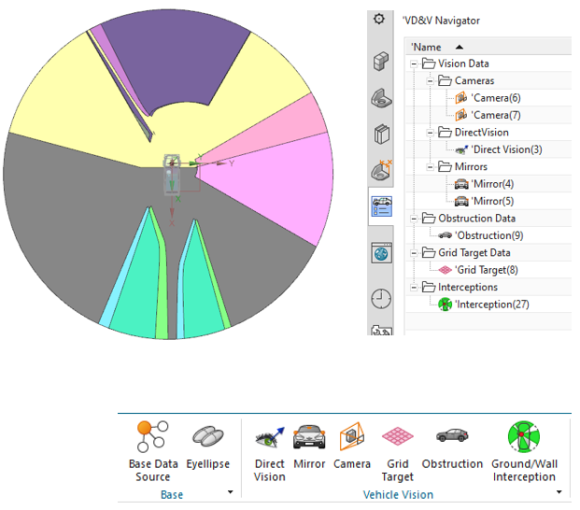Collapse the Grid Target Data folder
580x510 pixels.
pyautogui.click(x=414, y=253)
